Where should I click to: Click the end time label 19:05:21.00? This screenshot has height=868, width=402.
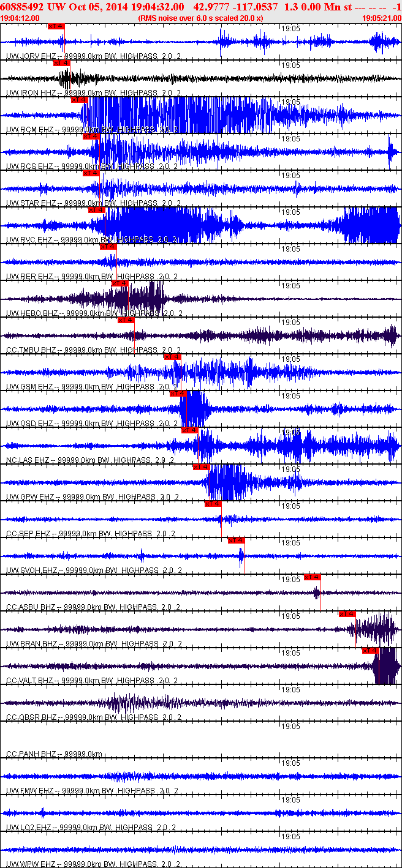(x=381, y=18)
